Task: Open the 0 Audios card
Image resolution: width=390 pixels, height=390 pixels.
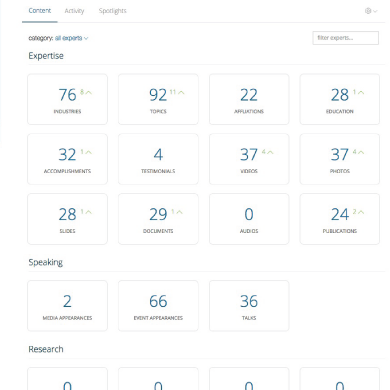Action: (x=249, y=219)
